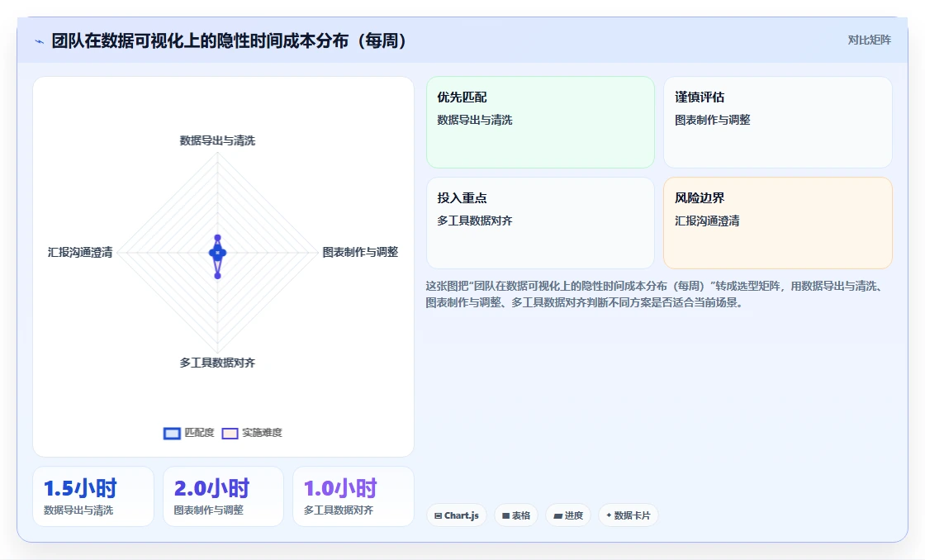Click the lightning icon beside the title

click(40, 41)
